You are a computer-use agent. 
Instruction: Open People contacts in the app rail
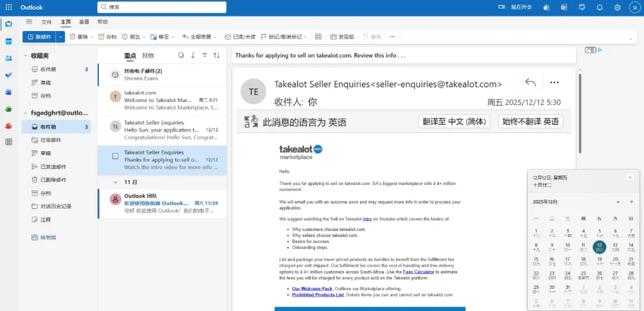8,58
